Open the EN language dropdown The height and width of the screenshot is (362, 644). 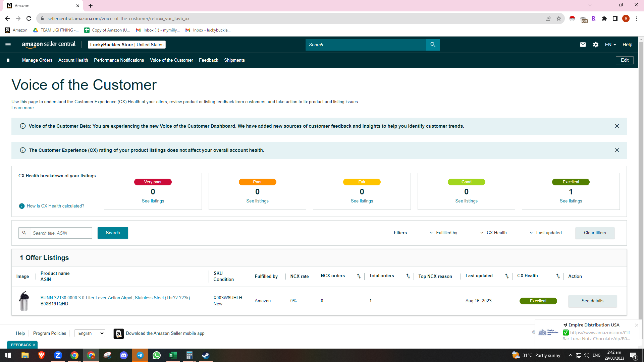click(610, 45)
